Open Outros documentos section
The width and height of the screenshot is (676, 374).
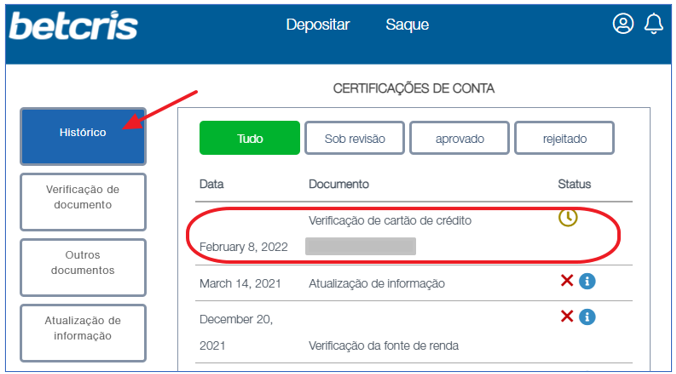[x=83, y=267]
